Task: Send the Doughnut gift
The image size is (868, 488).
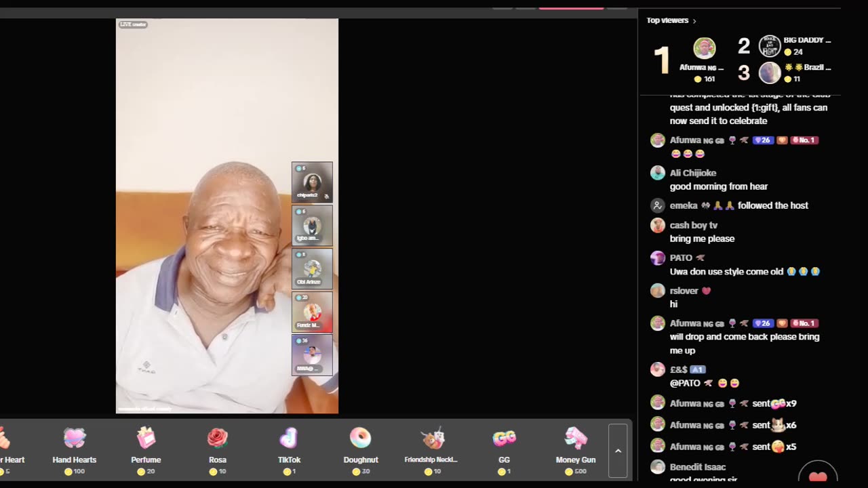Action: click(361, 449)
